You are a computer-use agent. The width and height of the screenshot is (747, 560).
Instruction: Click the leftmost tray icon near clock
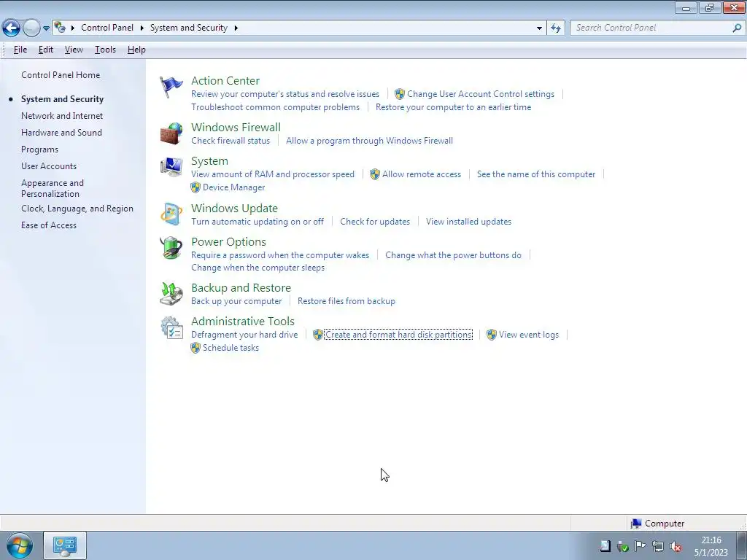pos(605,546)
